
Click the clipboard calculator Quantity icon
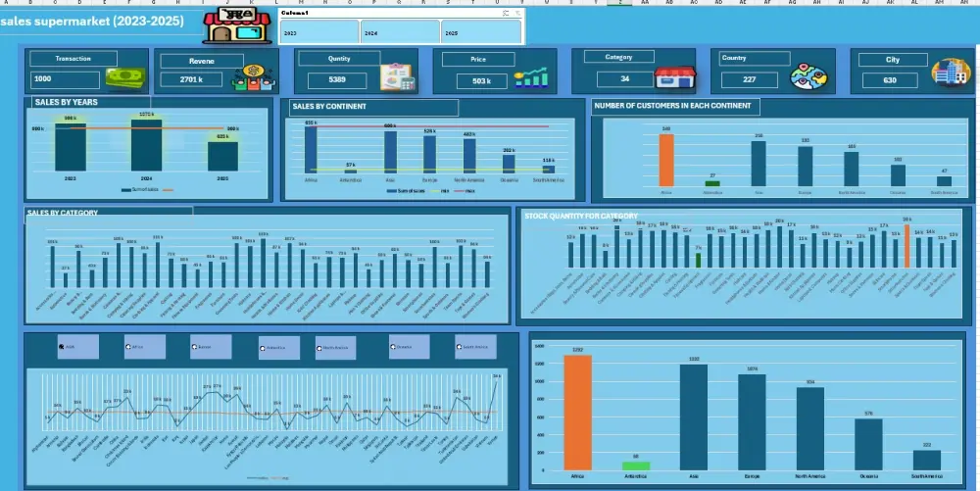398,77
